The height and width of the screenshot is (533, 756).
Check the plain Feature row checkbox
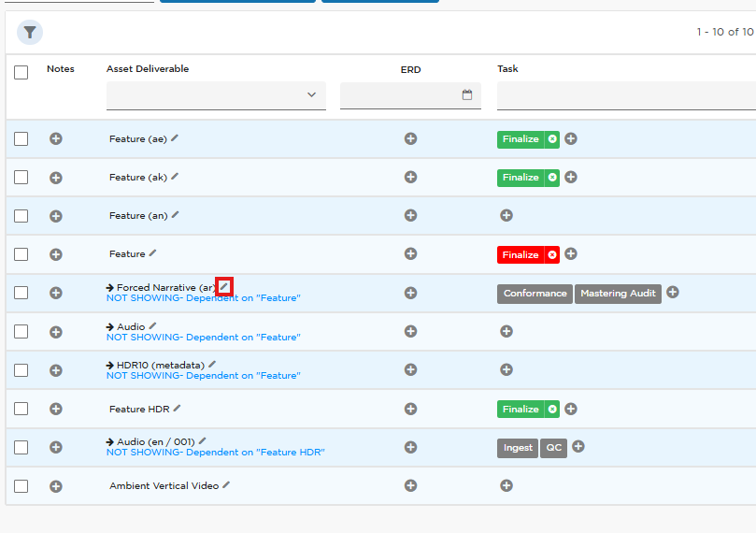pyautogui.click(x=21, y=254)
